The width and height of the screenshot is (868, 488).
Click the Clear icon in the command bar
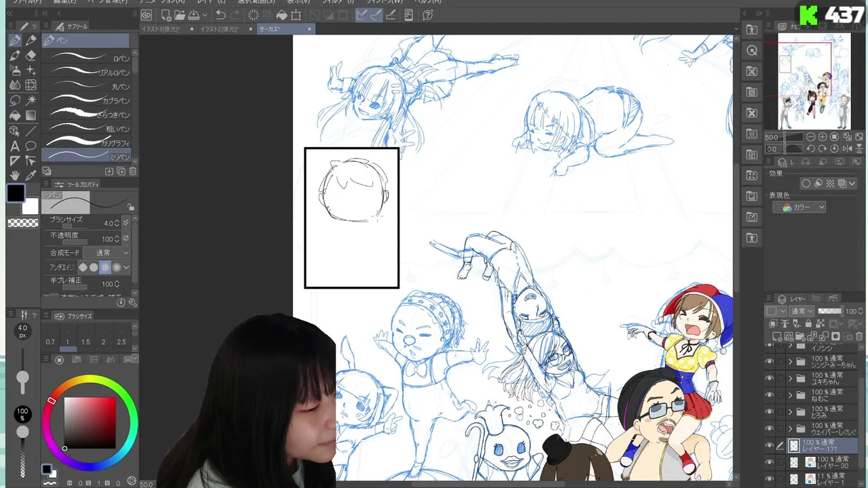253,15
